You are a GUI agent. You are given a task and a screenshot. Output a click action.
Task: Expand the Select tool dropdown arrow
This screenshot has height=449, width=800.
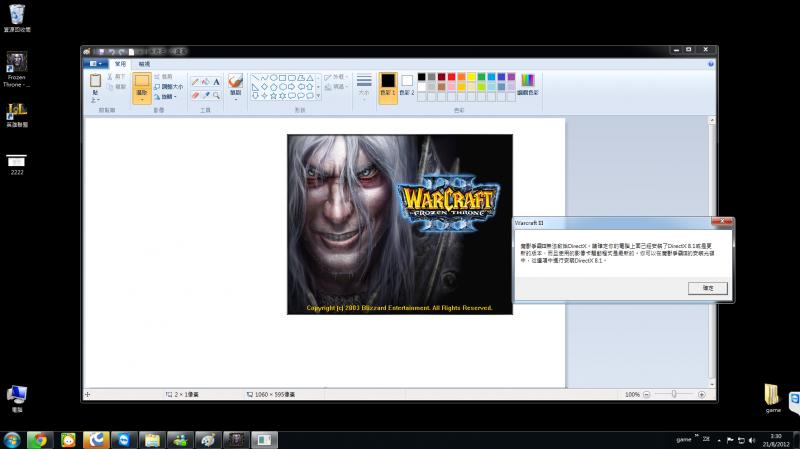click(x=142, y=97)
